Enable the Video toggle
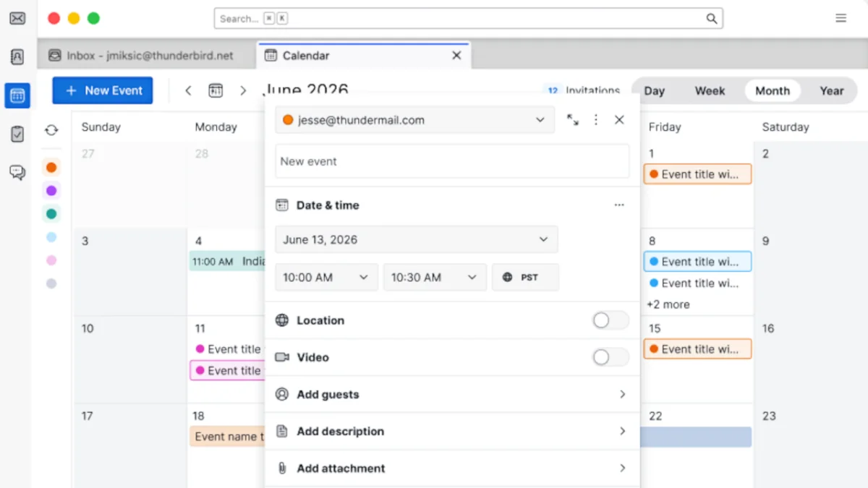 point(610,357)
